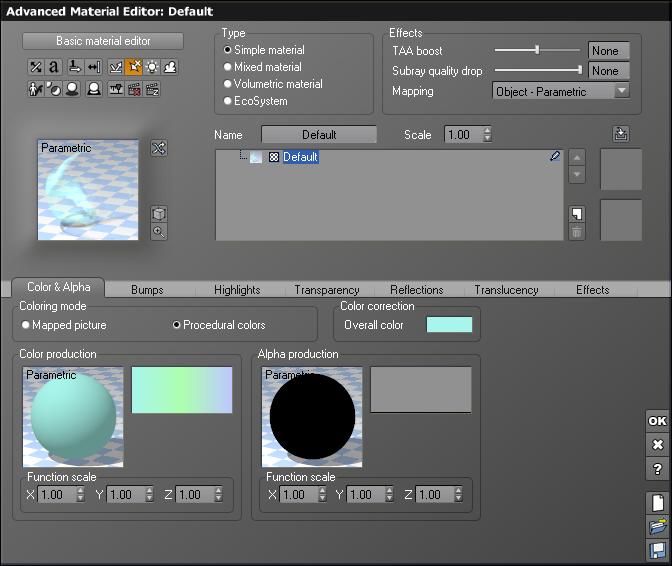Choose Procedural colors coloring mode
Viewport: 672px width, 566px height.
(x=219, y=325)
